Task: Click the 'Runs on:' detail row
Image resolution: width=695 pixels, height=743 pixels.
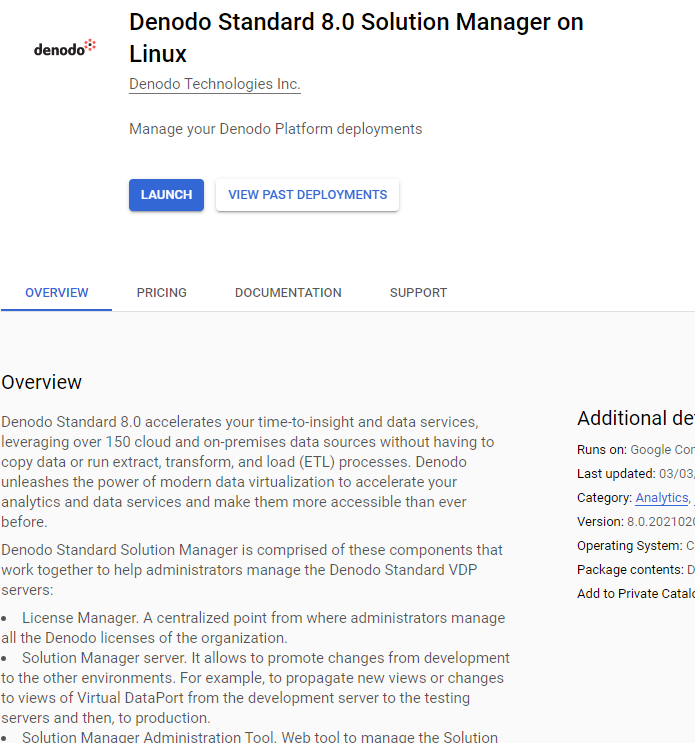Action: pyautogui.click(x=636, y=450)
